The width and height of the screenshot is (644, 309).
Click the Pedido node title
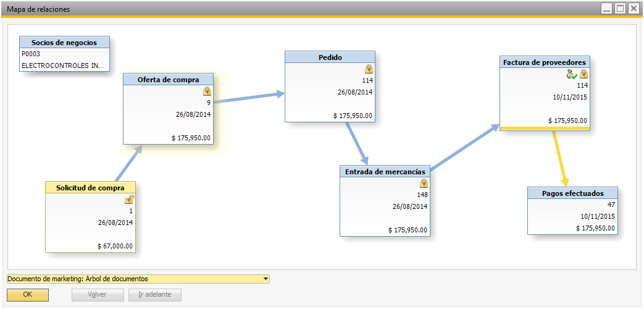tap(330, 57)
